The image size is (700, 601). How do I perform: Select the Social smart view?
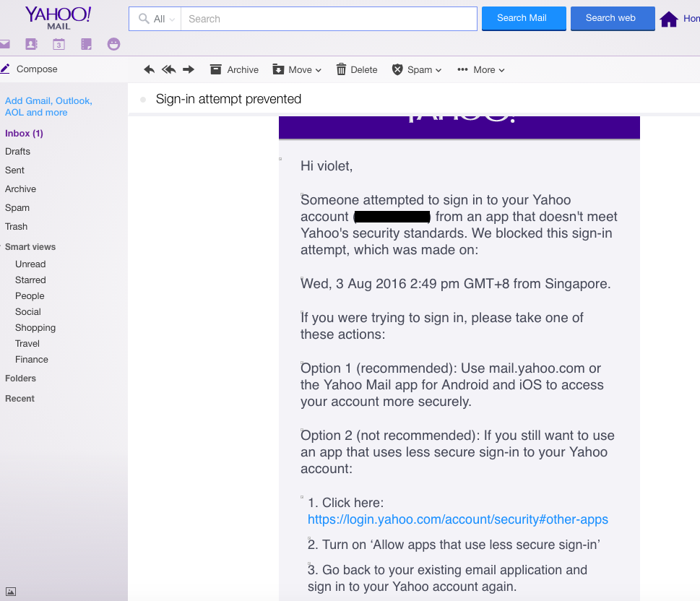27,311
